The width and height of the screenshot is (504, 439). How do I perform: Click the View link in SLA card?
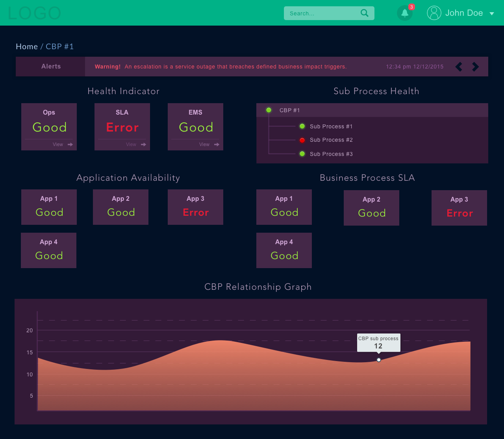click(x=131, y=144)
